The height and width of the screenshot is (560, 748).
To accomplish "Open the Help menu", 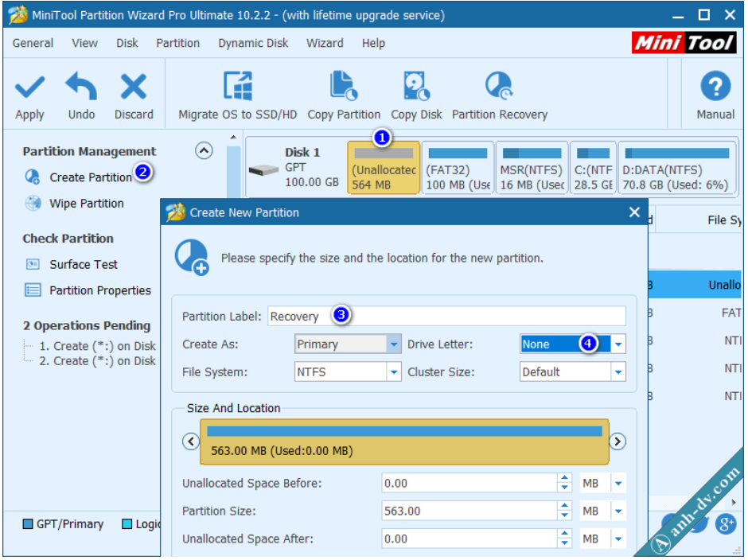I will [x=373, y=43].
